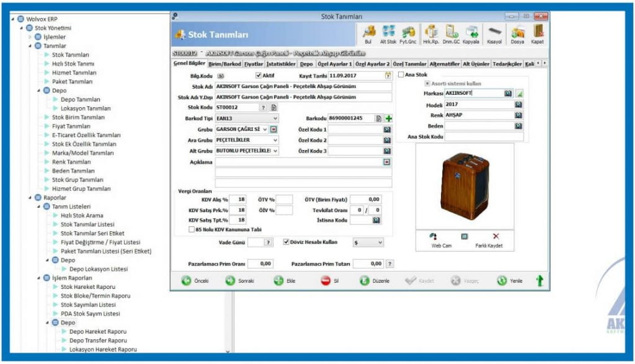
Task: Open the Markası lookup icon
Action: pyautogui.click(x=508, y=94)
